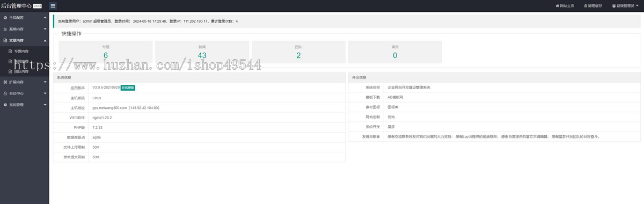Click the V3.0.6 version badge in header
Image resolution: width=644 pixels, height=204 pixels.
pos(38,6)
